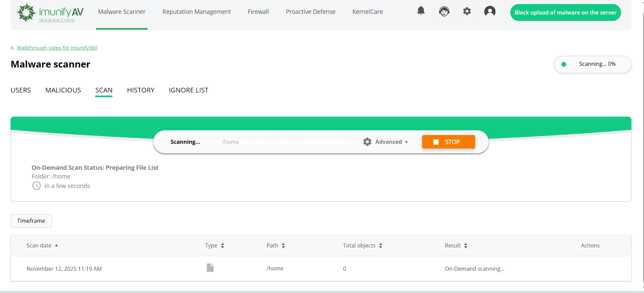
Task: Sort table by Total objects
Action: click(363, 245)
